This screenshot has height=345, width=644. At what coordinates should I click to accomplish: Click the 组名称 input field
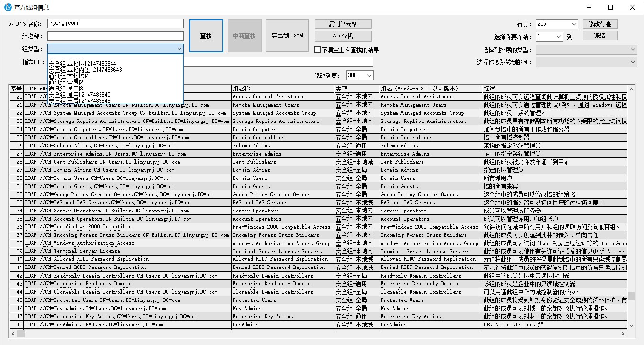(115, 36)
